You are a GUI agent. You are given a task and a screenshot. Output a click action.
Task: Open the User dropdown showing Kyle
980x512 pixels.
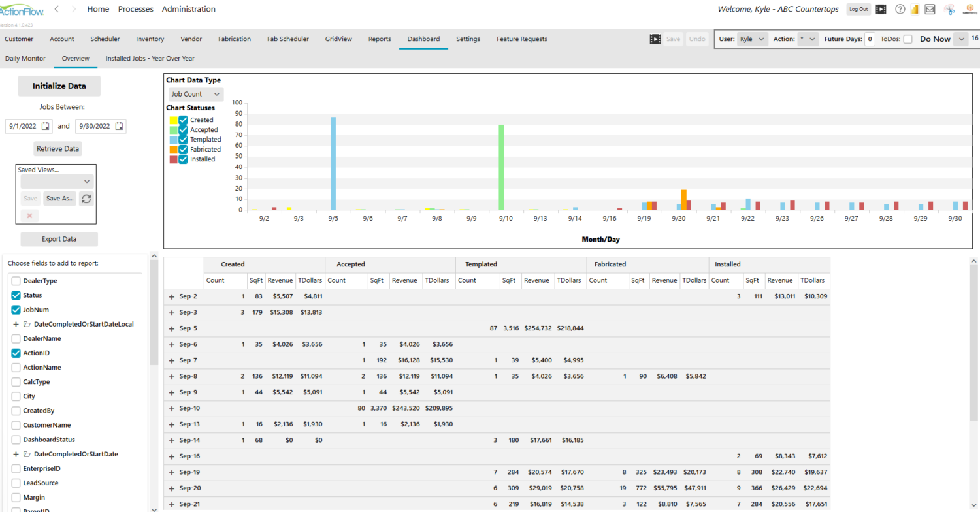[753, 39]
